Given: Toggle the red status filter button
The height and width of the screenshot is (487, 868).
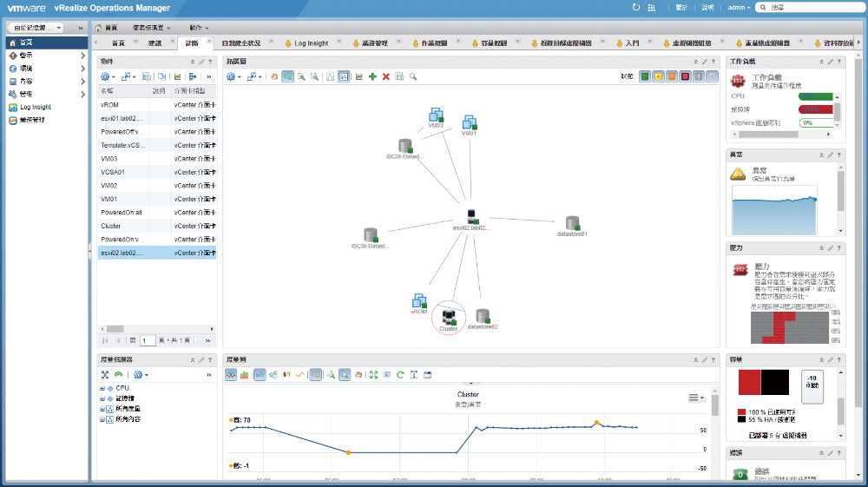Looking at the screenshot, I should tap(686, 77).
